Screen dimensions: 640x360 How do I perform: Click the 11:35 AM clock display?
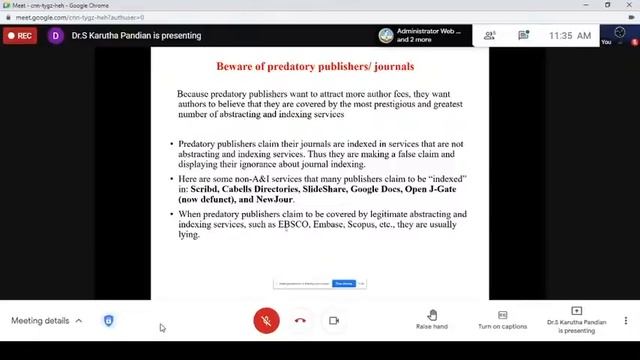(x=570, y=36)
